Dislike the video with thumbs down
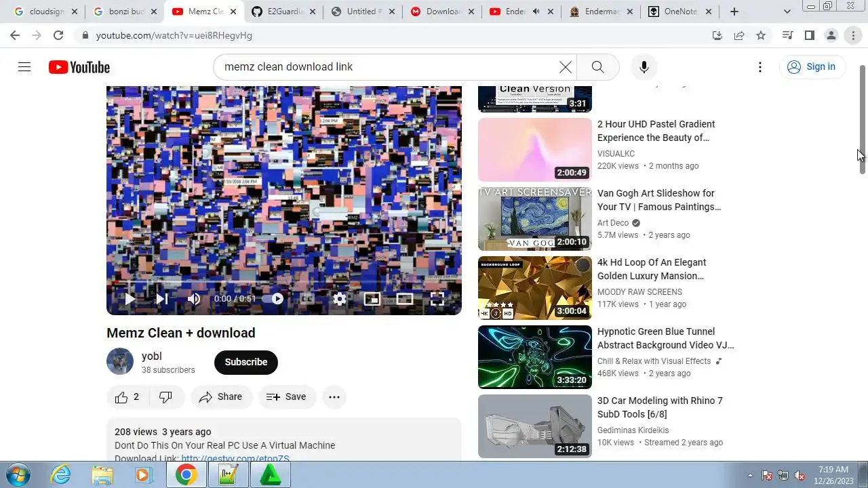The height and width of the screenshot is (488, 868). click(166, 397)
